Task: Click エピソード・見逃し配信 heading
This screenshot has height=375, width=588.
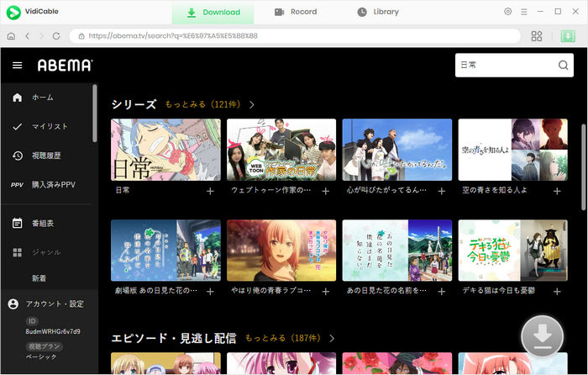Action: pos(174,338)
